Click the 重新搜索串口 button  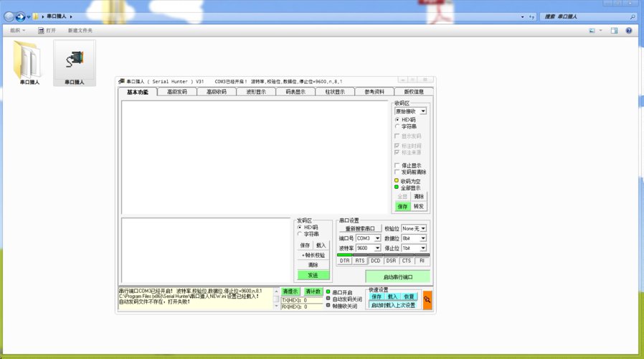tap(360, 228)
